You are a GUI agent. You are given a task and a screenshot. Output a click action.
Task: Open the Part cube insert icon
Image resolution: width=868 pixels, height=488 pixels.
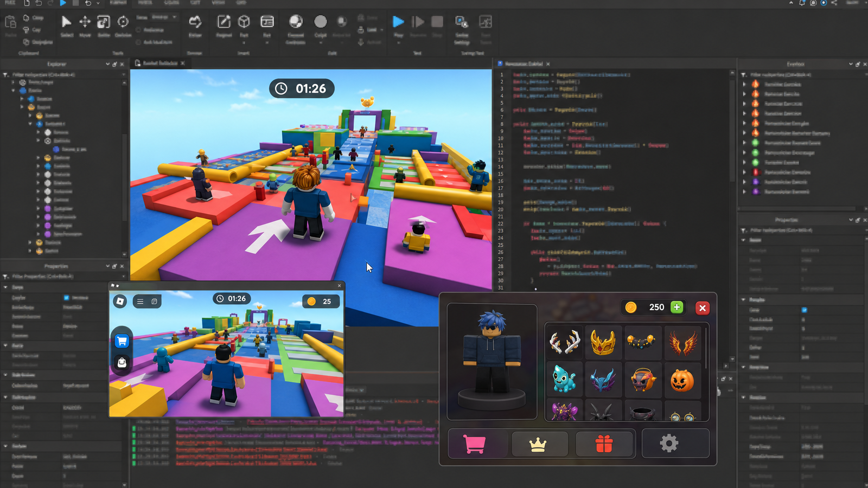pos(244,22)
